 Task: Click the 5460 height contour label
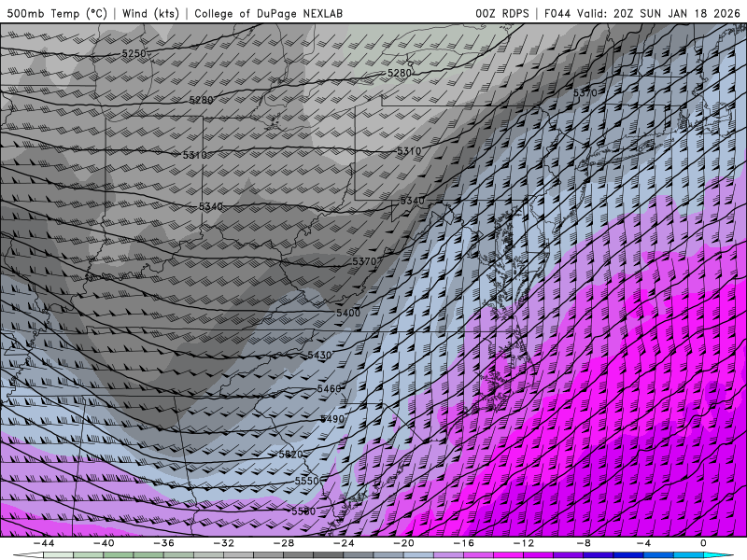tap(330, 389)
